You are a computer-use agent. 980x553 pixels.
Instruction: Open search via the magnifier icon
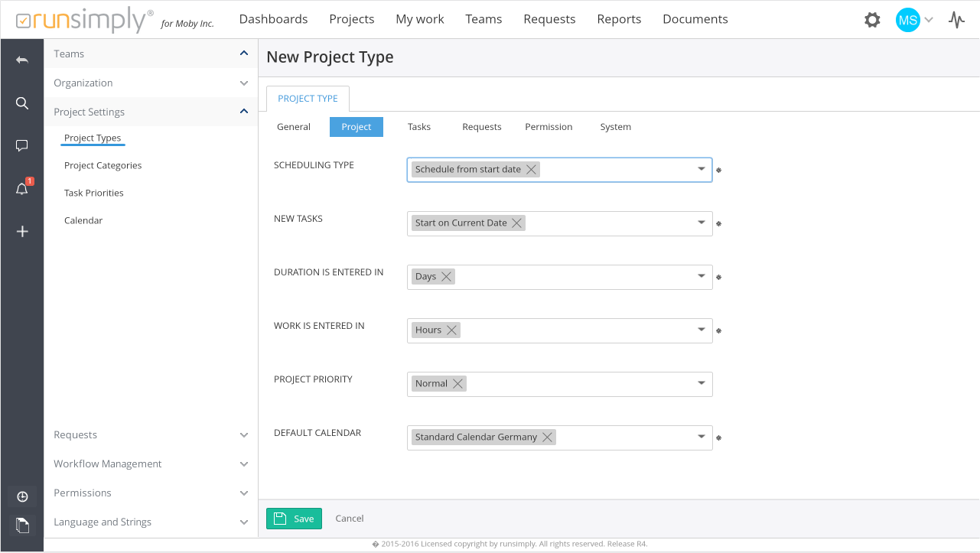pyautogui.click(x=22, y=103)
